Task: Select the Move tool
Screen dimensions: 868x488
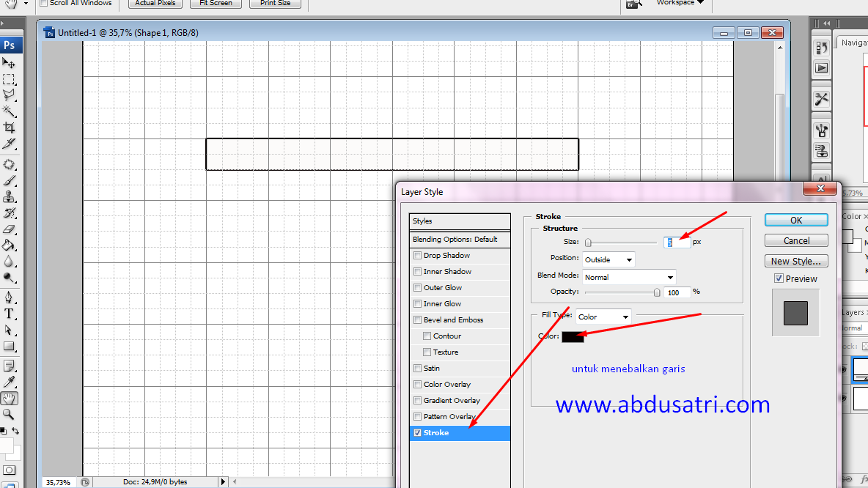Action: pos(9,63)
